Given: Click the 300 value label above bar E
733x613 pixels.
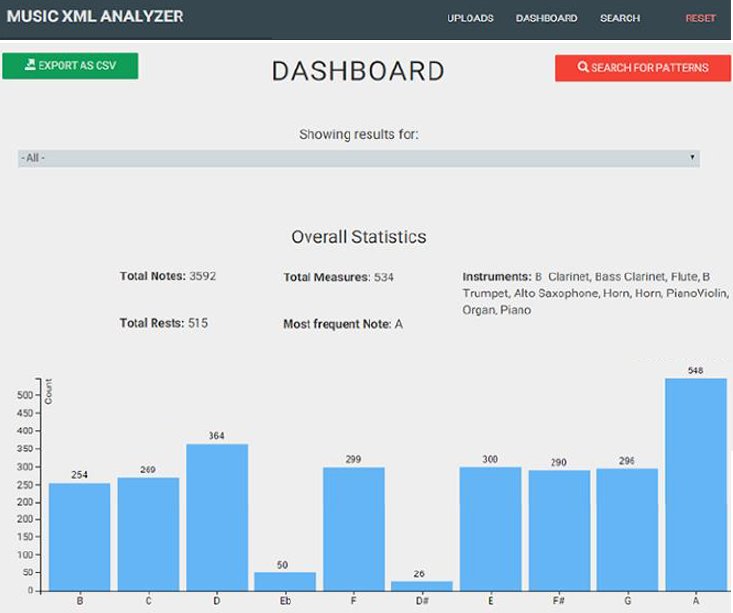Looking at the screenshot, I should 490,459.
